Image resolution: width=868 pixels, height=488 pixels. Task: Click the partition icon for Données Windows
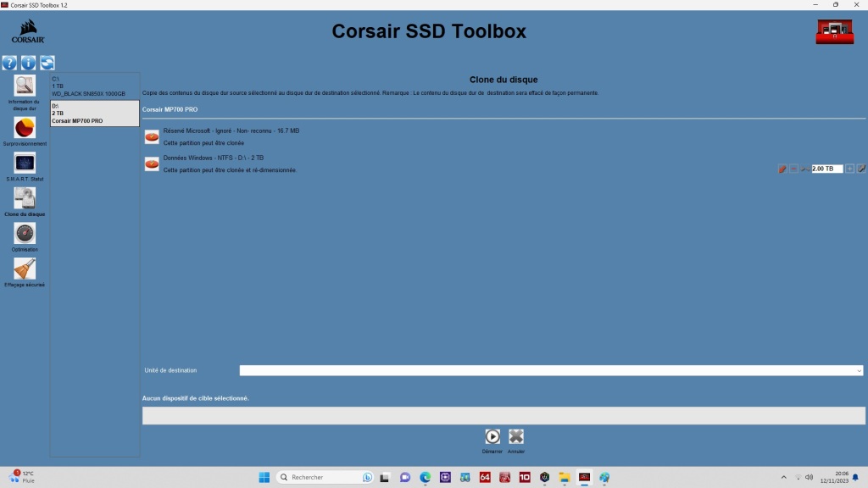click(x=151, y=163)
